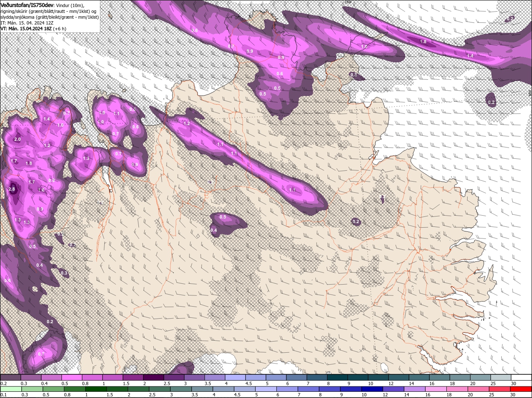Click the 'slydda/snjókoma' legend description line
Image resolution: width=532 pixels, height=398 pixels.
click(49, 17)
